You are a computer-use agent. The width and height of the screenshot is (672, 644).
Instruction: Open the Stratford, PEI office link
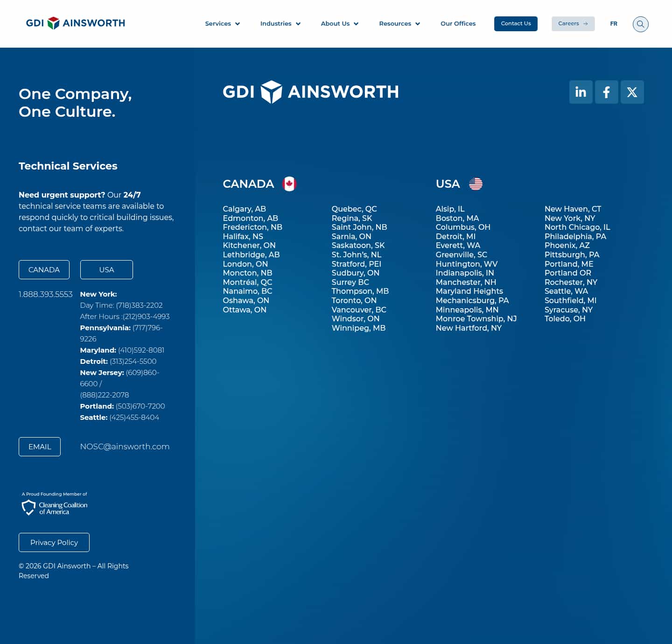(356, 264)
